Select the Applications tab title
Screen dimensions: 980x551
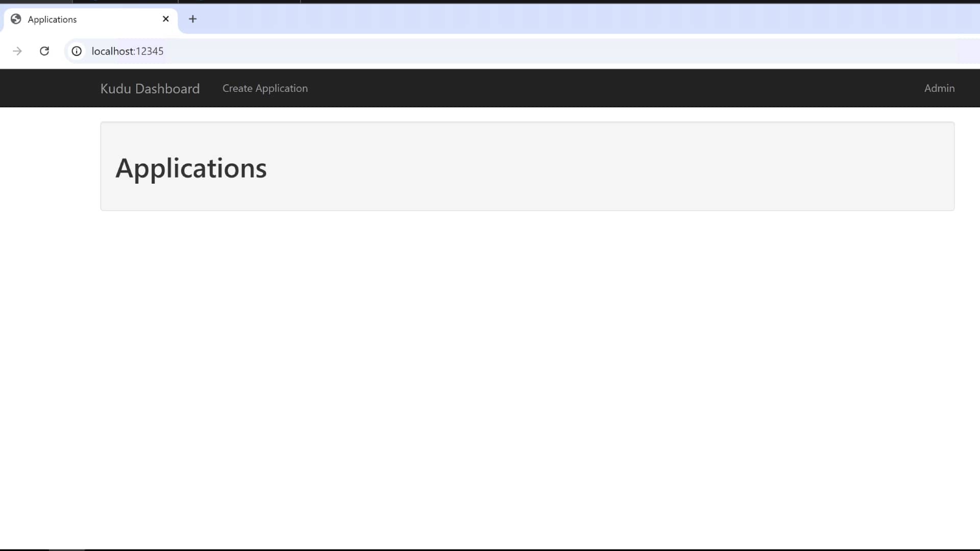pos(52,19)
